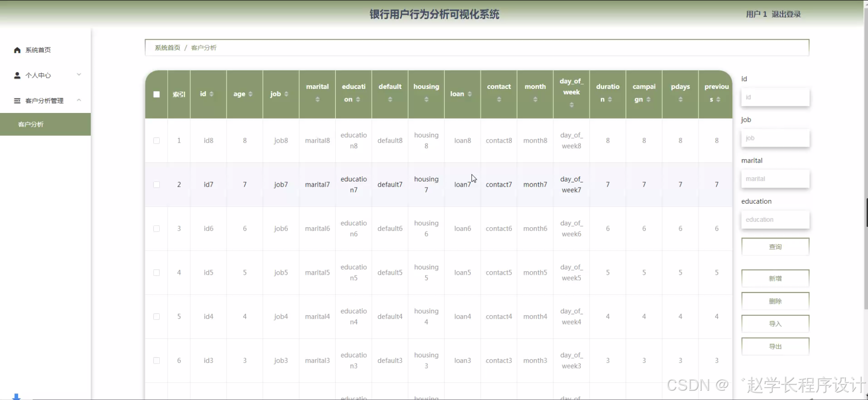Sort by the default column arrows

point(390,100)
